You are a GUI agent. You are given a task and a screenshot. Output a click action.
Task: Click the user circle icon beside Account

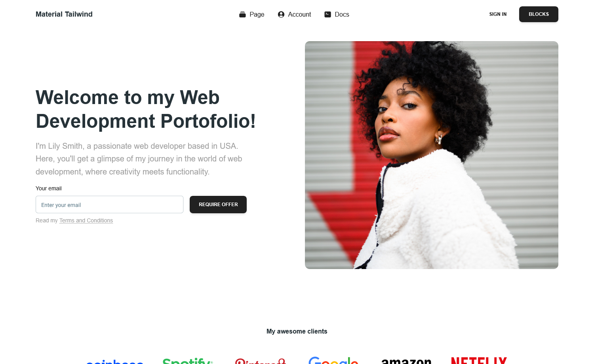(x=281, y=14)
